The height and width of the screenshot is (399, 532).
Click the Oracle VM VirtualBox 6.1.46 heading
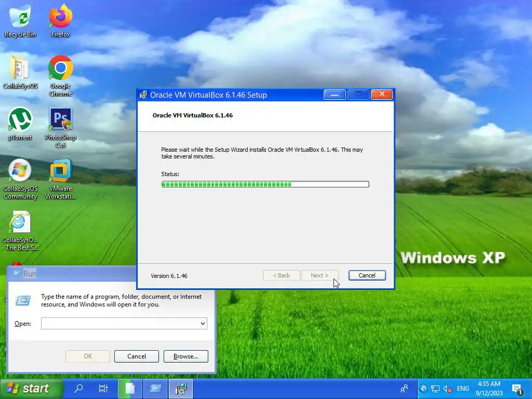coord(192,115)
